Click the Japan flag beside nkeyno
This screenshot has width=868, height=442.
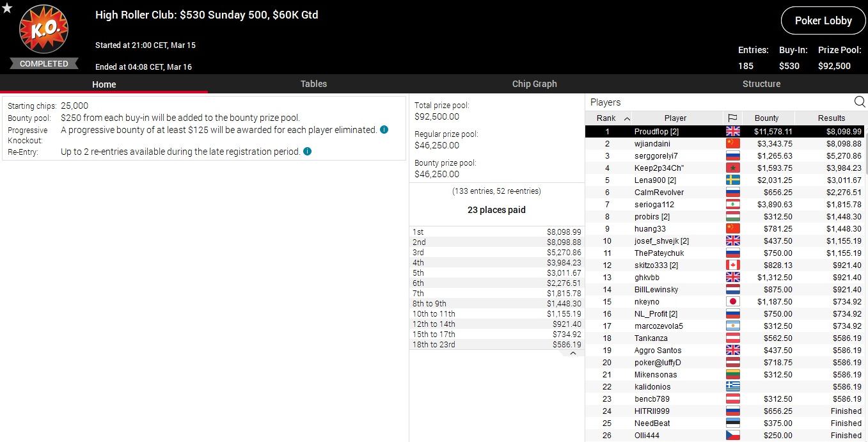coord(732,302)
